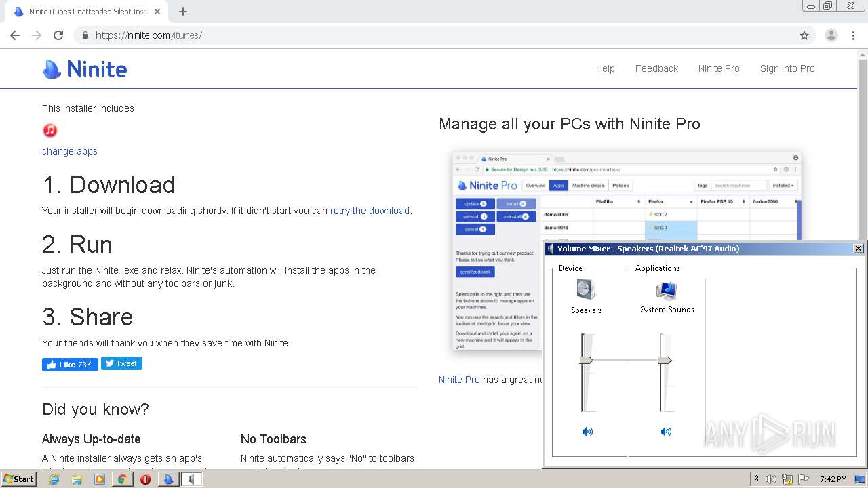Open Action Center flag icon
The height and width of the screenshot is (488, 868).
tap(803, 479)
